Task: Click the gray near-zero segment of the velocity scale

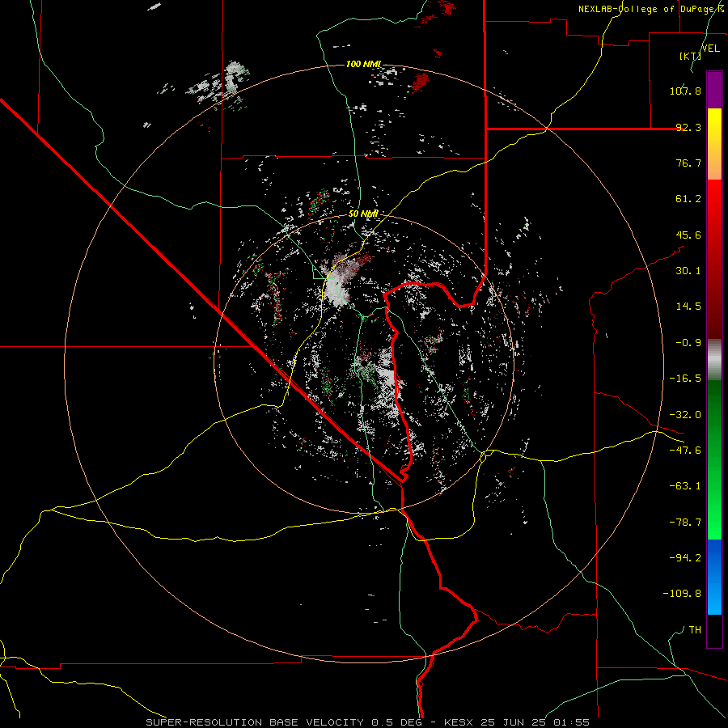Action: pos(714,360)
